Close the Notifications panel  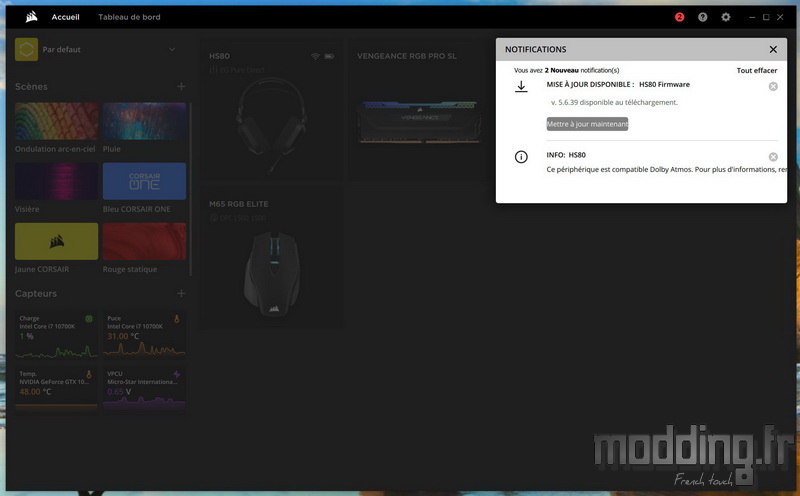click(x=773, y=49)
